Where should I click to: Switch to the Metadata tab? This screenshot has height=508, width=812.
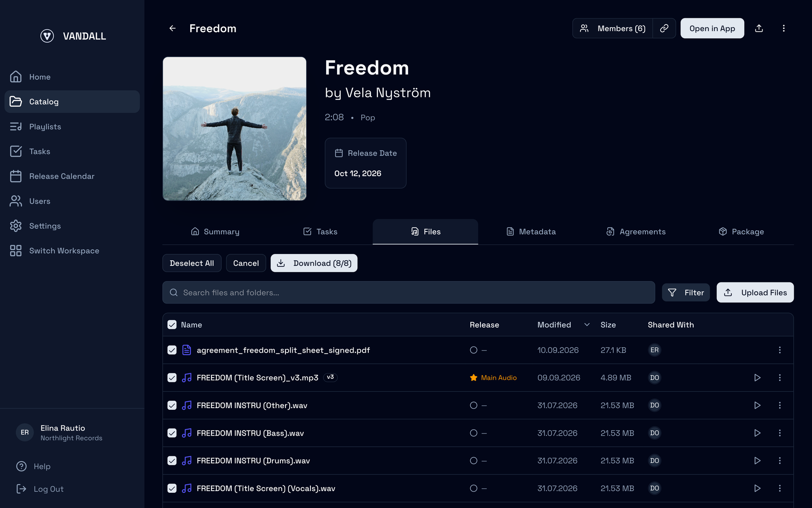pyautogui.click(x=531, y=232)
